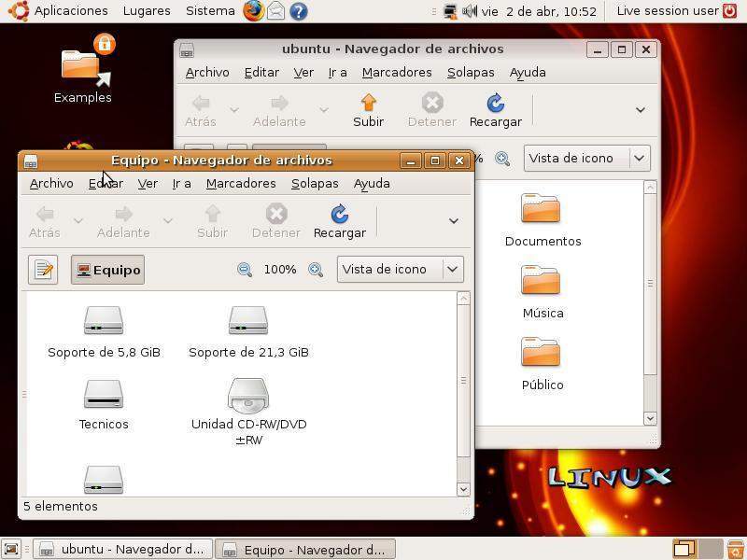Open the Documentos folder
Screen dimensions: 747x560
542,210
